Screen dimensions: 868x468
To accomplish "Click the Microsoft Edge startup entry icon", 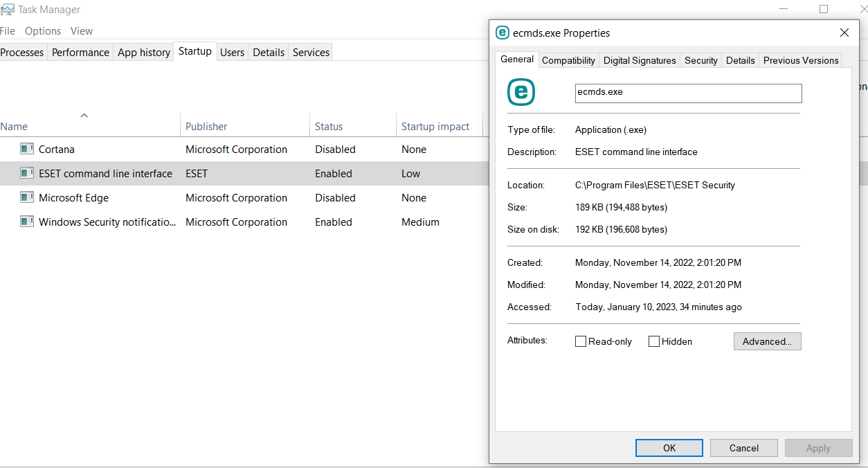I will 27,197.
